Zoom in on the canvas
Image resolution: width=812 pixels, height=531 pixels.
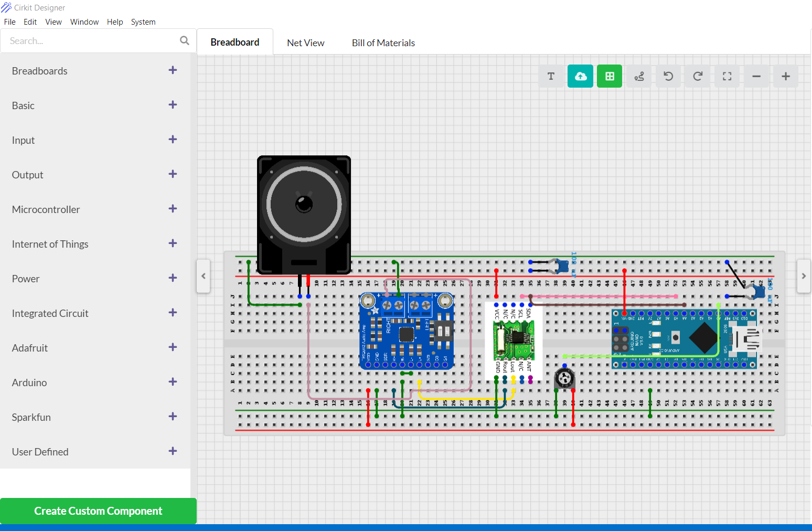(785, 76)
